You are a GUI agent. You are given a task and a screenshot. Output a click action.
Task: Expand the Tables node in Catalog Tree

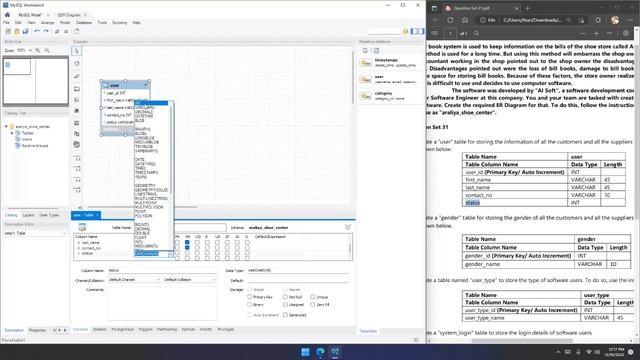(x=12, y=133)
